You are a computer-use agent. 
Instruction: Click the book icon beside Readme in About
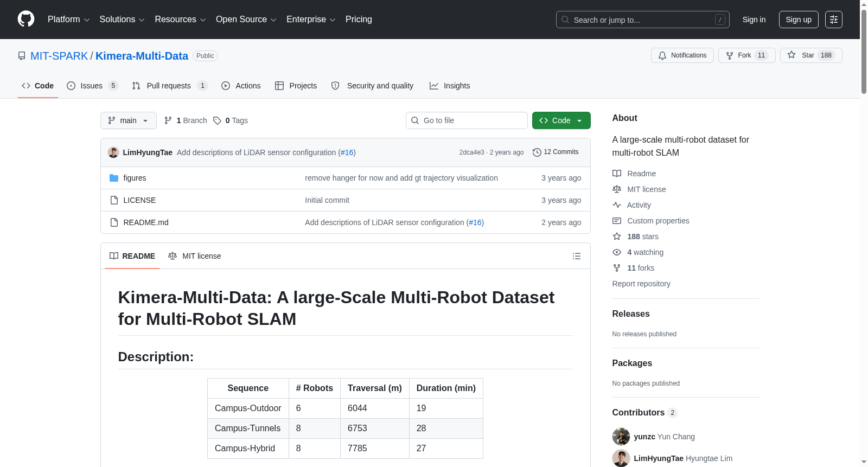tap(617, 174)
